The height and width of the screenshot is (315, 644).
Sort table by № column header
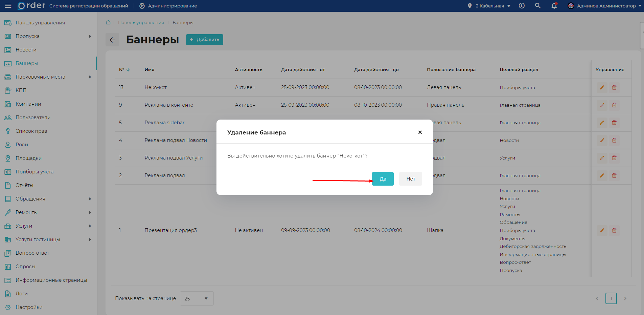pyautogui.click(x=124, y=69)
